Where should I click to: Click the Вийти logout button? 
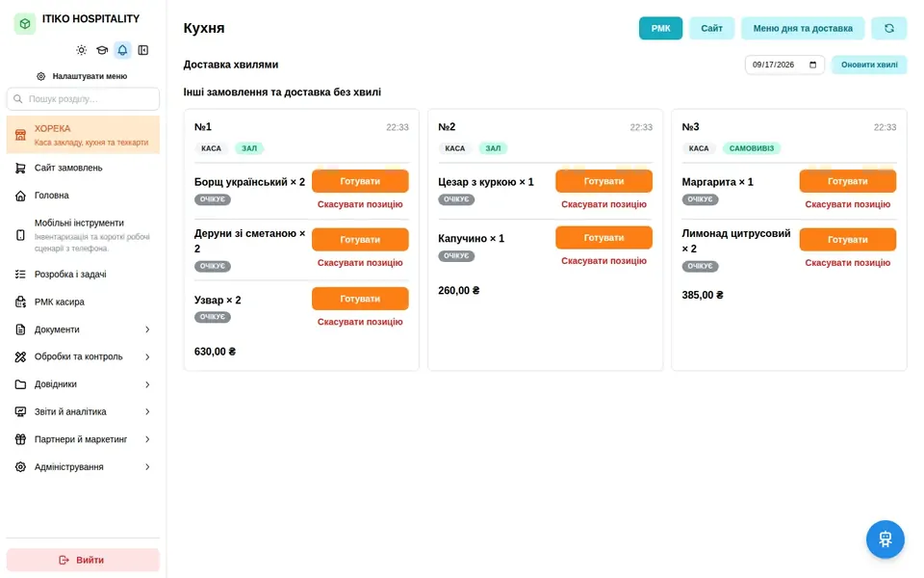click(83, 561)
